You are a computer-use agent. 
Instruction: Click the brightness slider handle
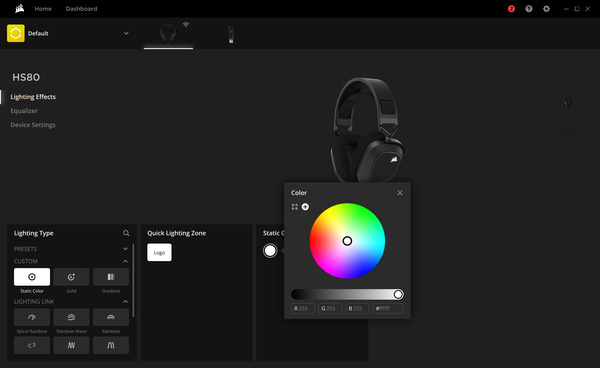pyautogui.click(x=398, y=294)
